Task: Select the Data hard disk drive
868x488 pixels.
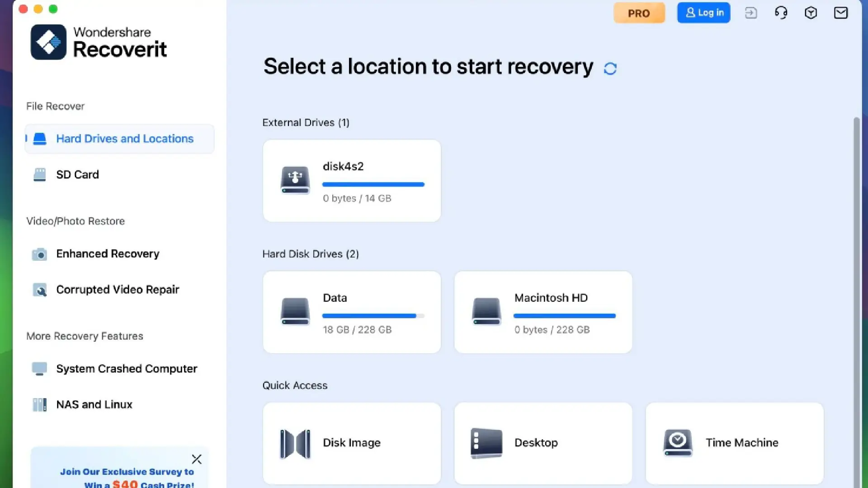Action: coord(352,312)
